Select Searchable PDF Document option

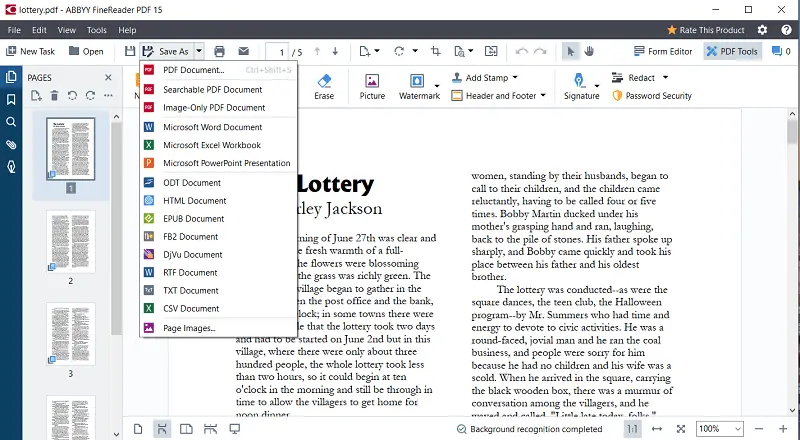[x=212, y=89]
